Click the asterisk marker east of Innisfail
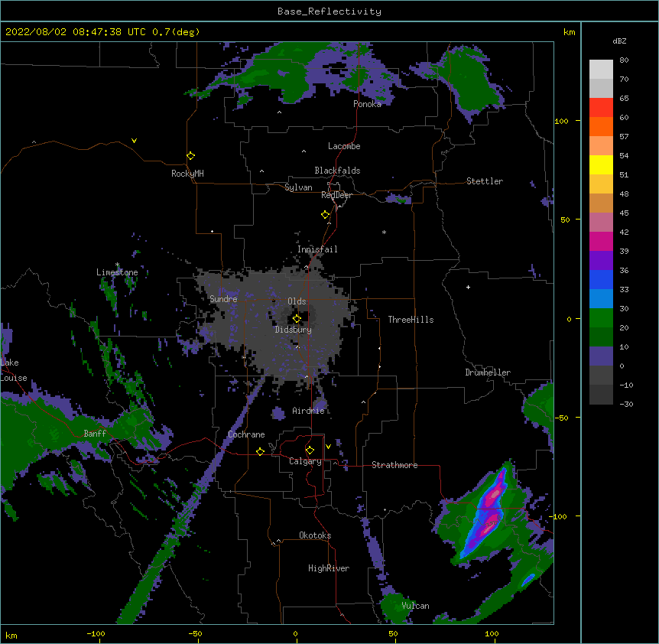Viewport: 659px width, 644px height. pyautogui.click(x=384, y=232)
